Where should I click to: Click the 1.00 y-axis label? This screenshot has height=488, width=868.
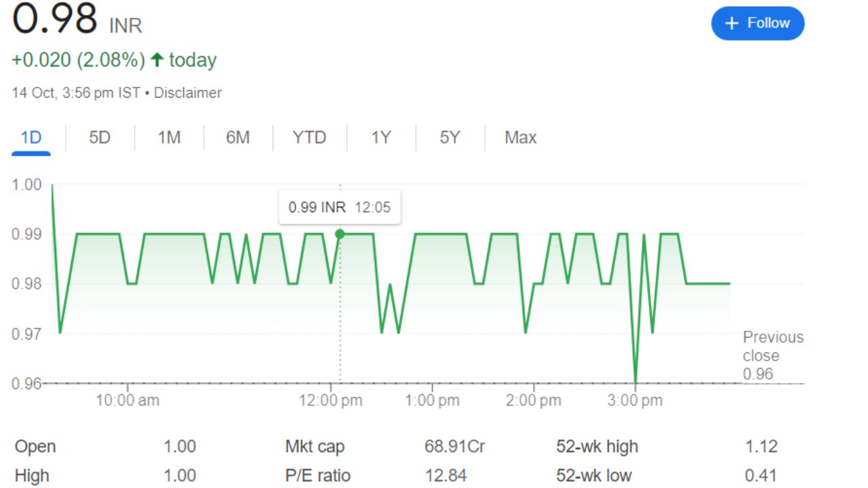27,184
